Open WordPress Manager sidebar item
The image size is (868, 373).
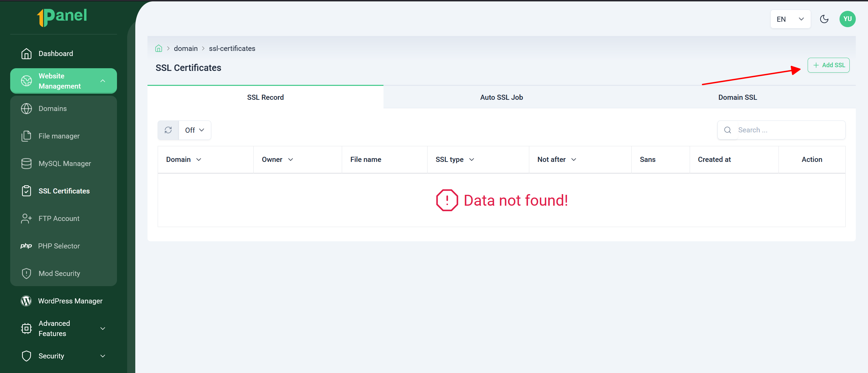click(x=70, y=301)
